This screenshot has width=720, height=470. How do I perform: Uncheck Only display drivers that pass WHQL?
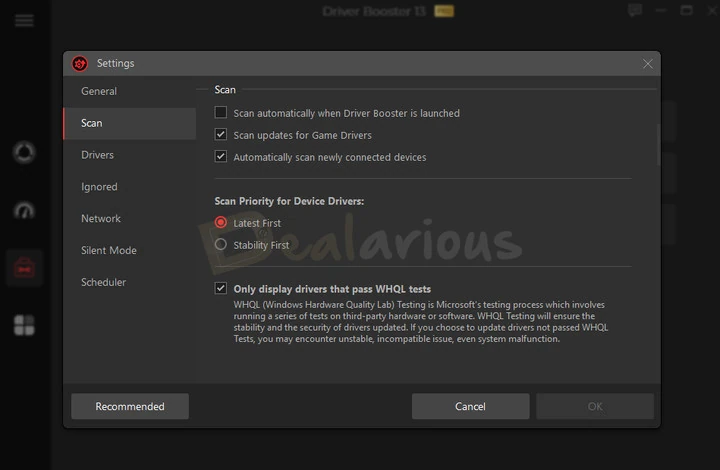click(221, 289)
